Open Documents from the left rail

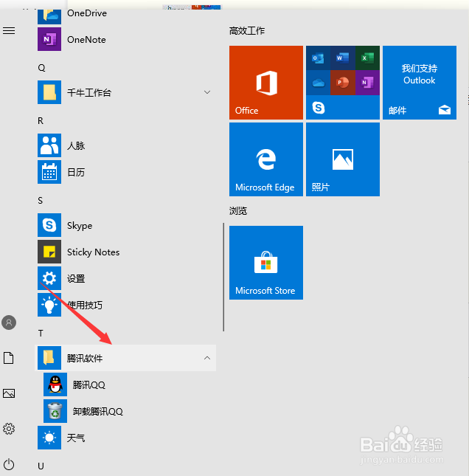click(x=9, y=358)
